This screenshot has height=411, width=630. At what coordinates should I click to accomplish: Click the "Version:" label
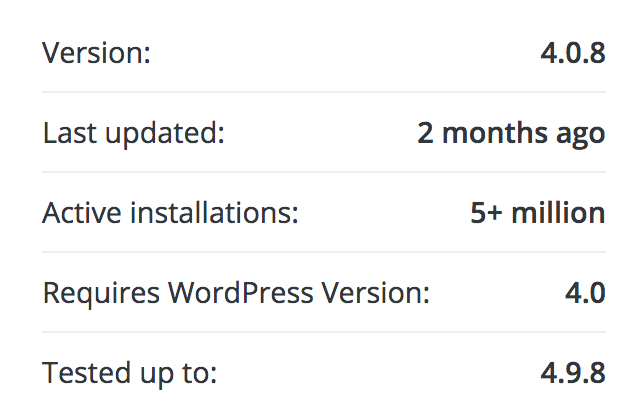pos(96,53)
